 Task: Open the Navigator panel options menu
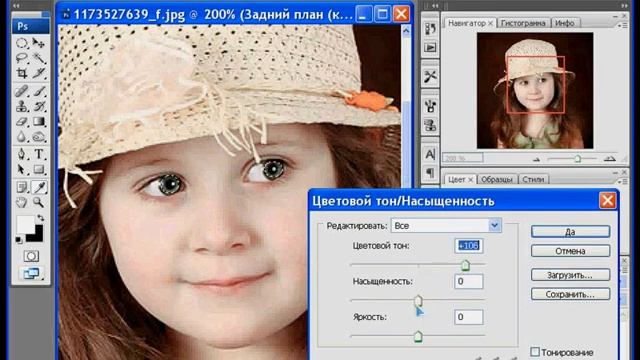(624, 25)
